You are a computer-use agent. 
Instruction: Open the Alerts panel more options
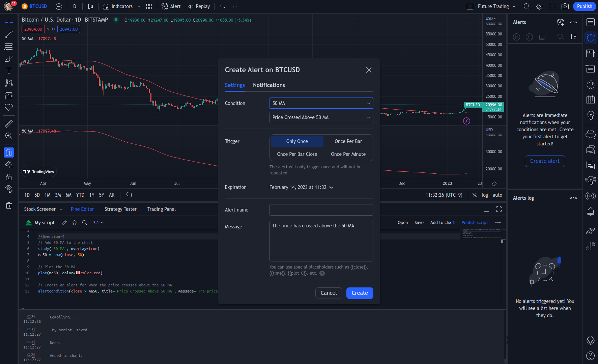[573, 22]
